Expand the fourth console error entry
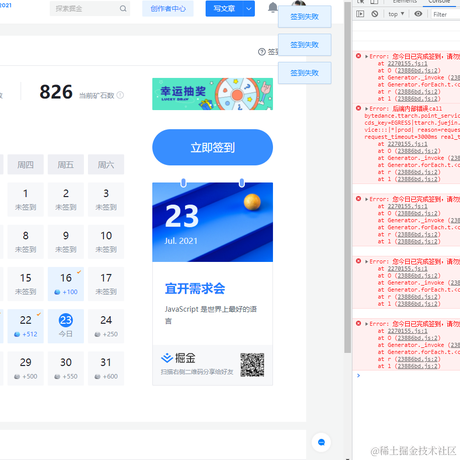The width and height of the screenshot is (460, 460). [366, 261]
